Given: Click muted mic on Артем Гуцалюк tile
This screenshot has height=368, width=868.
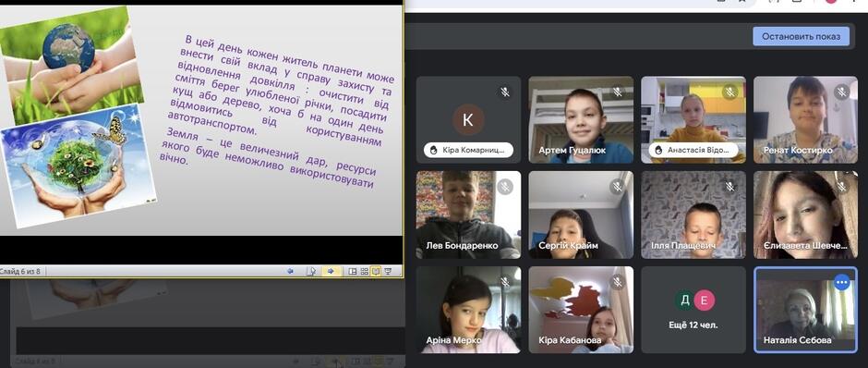Looking at the screenshot, I should click(x=617, y=92).
